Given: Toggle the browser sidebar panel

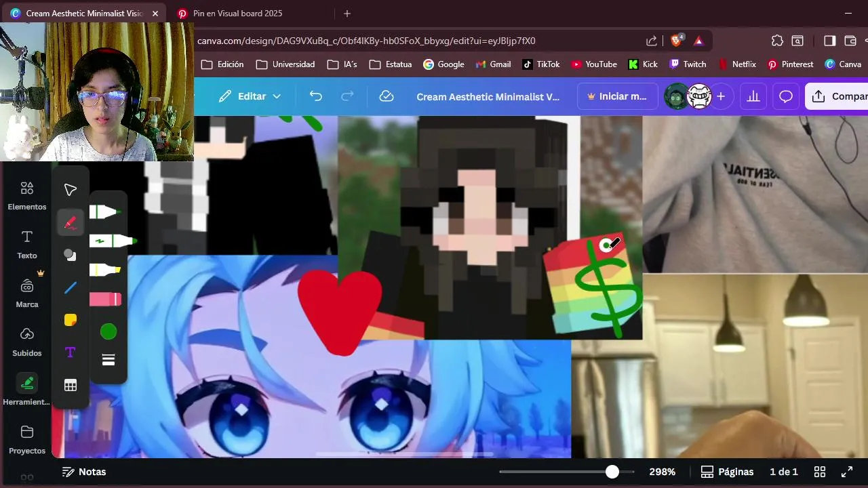Looking at the screenshot, I should (x=829, y=41).
